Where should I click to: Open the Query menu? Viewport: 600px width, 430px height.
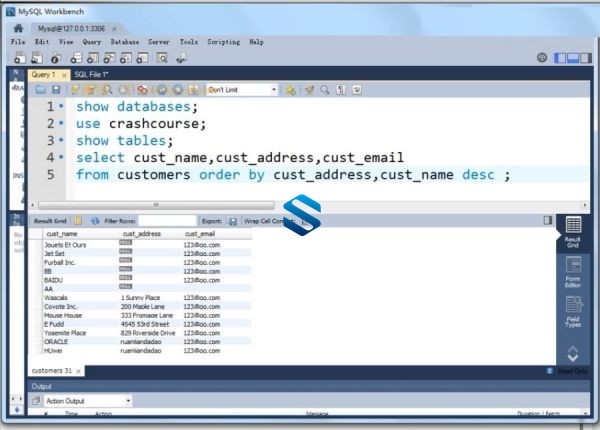pos(92,42)
